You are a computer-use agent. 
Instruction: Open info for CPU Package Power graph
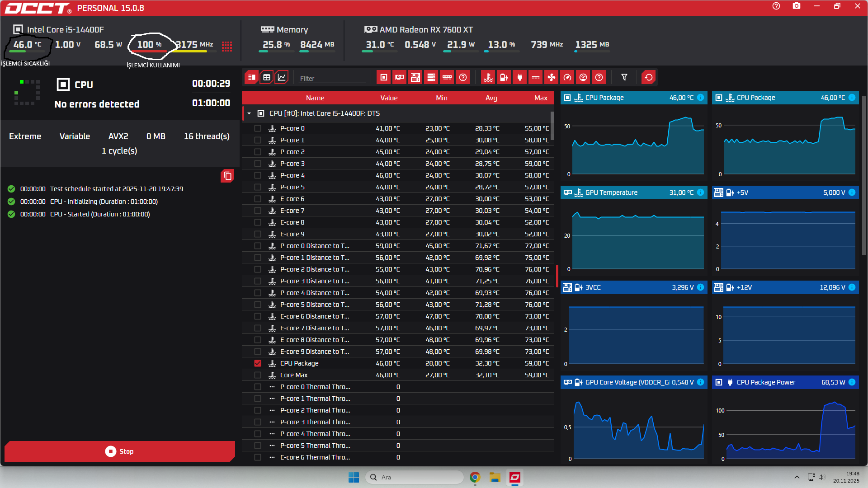[852, 382]
